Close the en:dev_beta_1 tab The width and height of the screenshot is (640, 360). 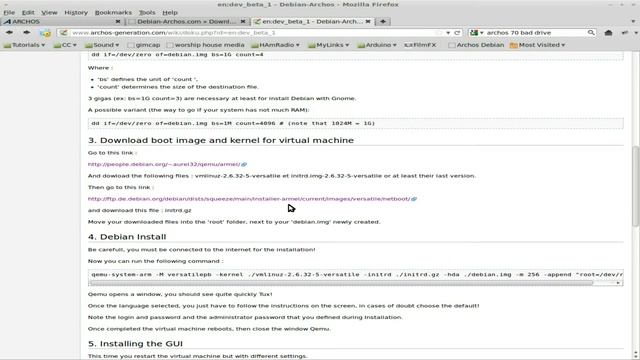(368, 22)
